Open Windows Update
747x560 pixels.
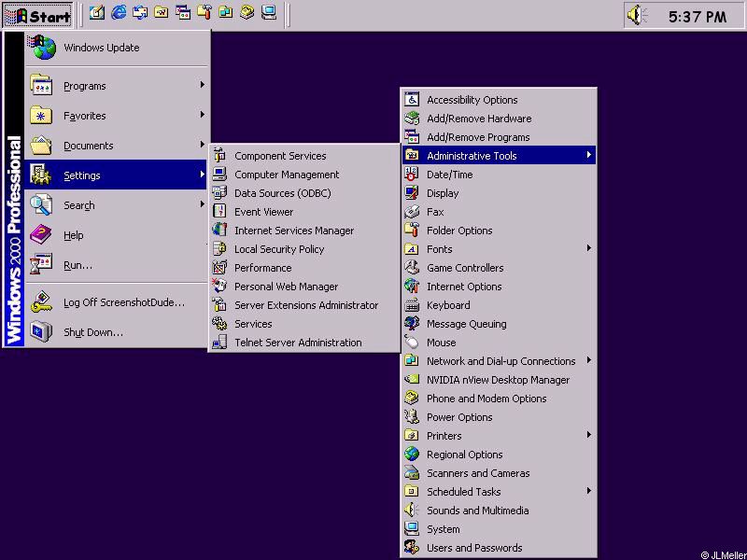[x=118, y=48]
